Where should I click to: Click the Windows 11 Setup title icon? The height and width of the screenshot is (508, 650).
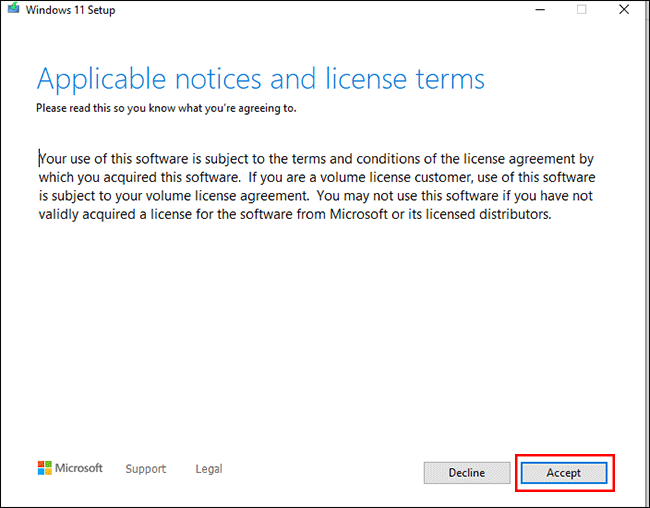tap(14, 8)
